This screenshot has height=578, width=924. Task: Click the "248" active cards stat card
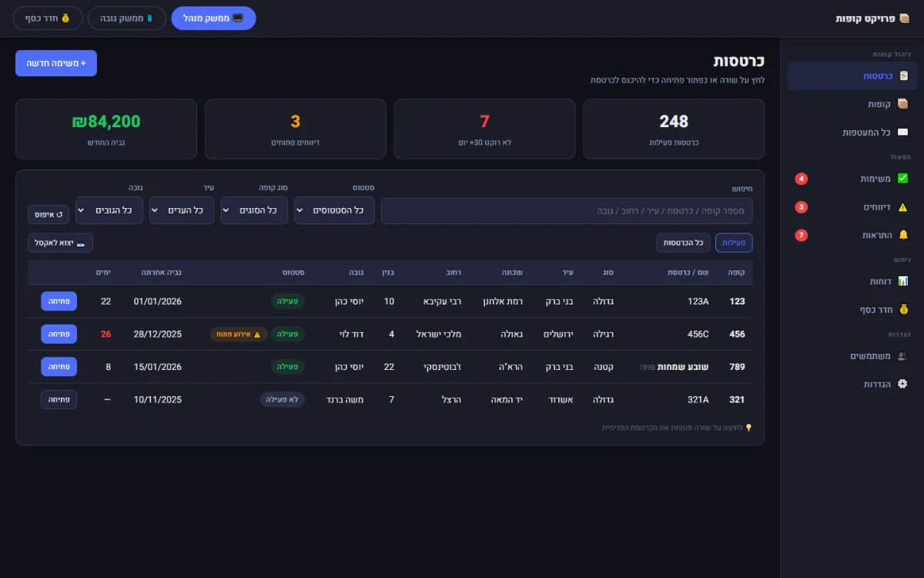tap(674, 129)
